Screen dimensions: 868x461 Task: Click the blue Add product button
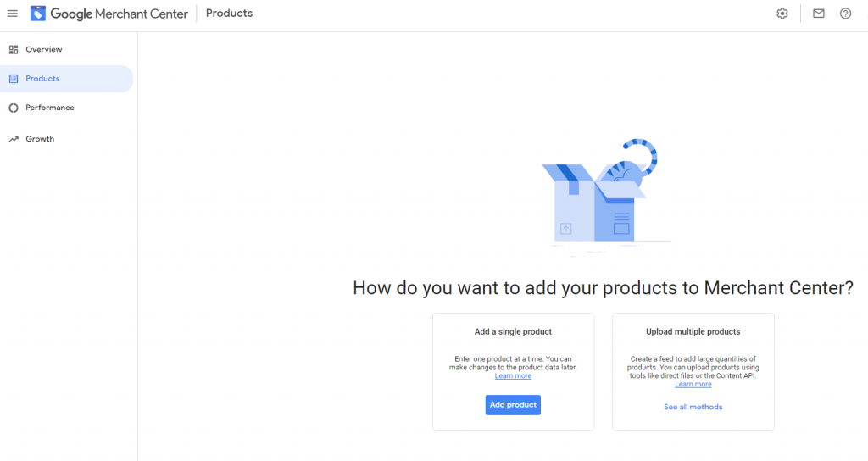pos(513,404)
